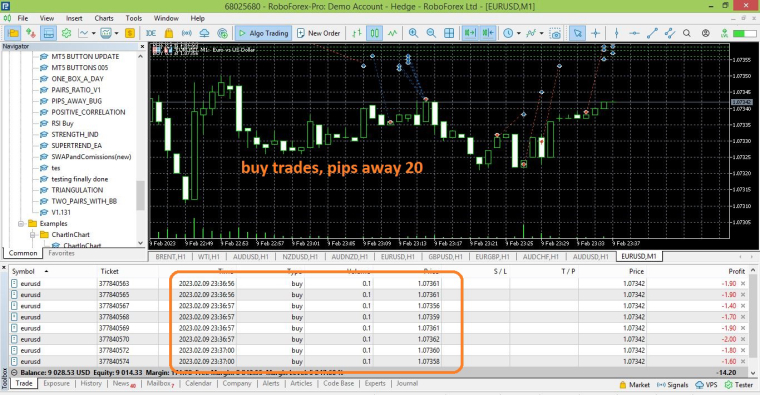Click the New Order button
The height and width of the screenshot is (395, 760).
point(318,33)
